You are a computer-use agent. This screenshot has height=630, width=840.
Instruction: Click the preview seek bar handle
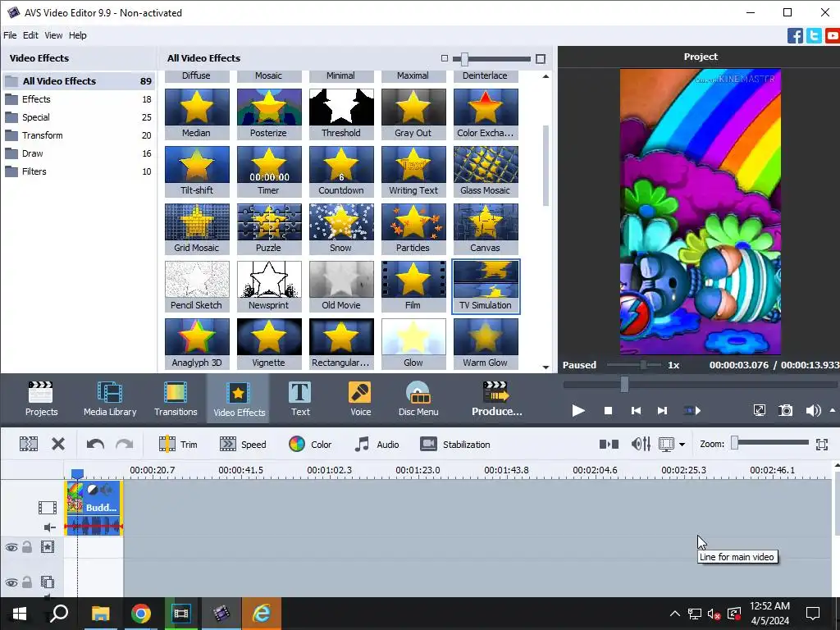[x=624, y=384]
